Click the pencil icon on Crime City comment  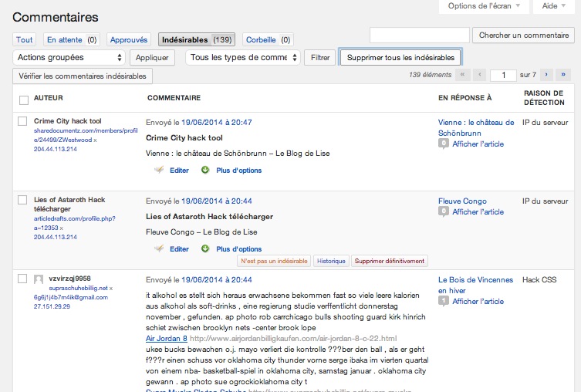[160, 171]
